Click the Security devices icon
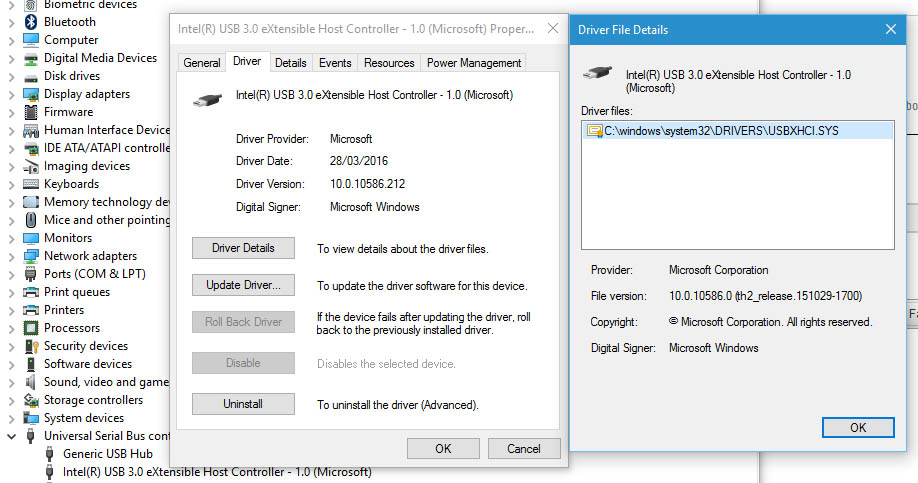918x483 pixels. pos(30,346)
